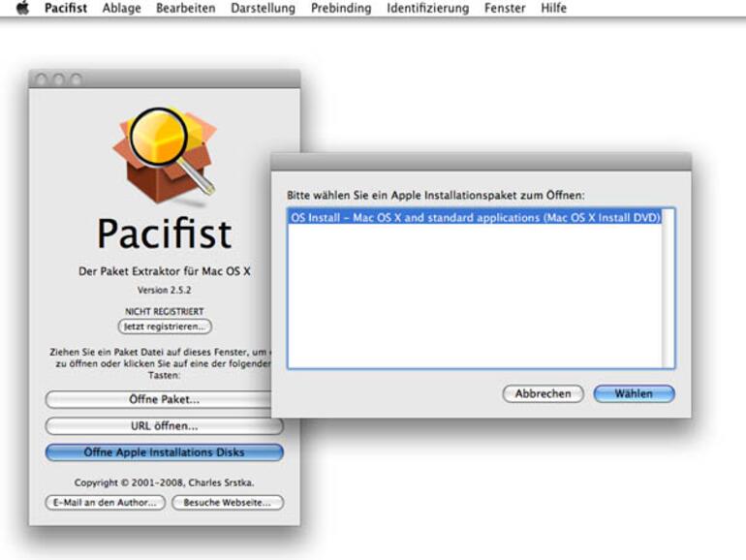746x560 pixels.
Task: Click the Bitte wählen Sie ein Apple Installationspaket prompt
Action: 435,195
